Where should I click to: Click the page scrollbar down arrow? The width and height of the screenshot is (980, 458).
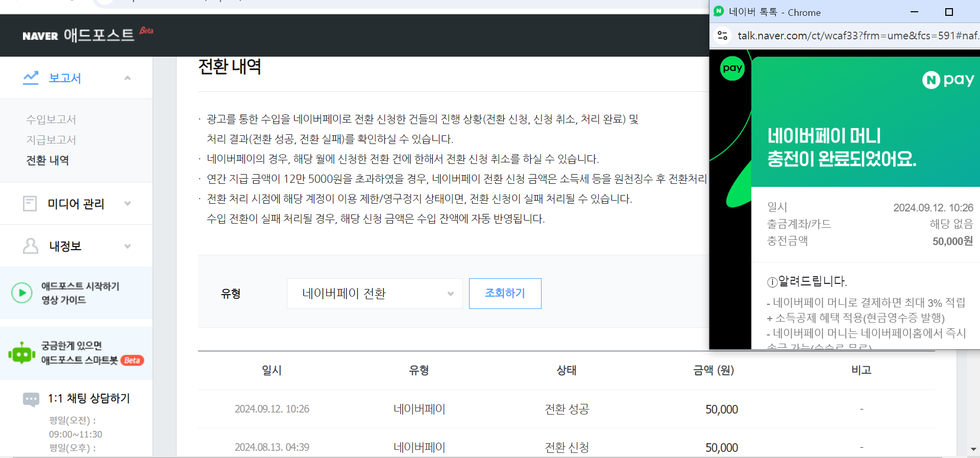[x=973, y=449]
